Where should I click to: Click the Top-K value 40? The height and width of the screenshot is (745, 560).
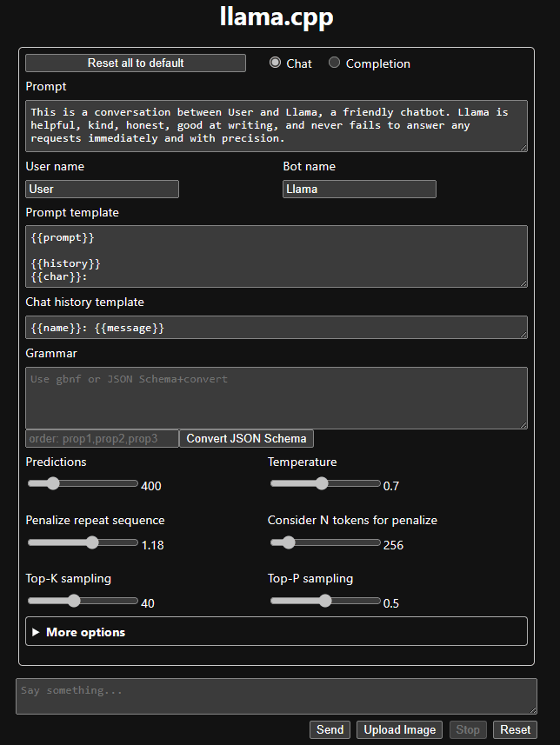pyautogui.click(x=148, y=603)
